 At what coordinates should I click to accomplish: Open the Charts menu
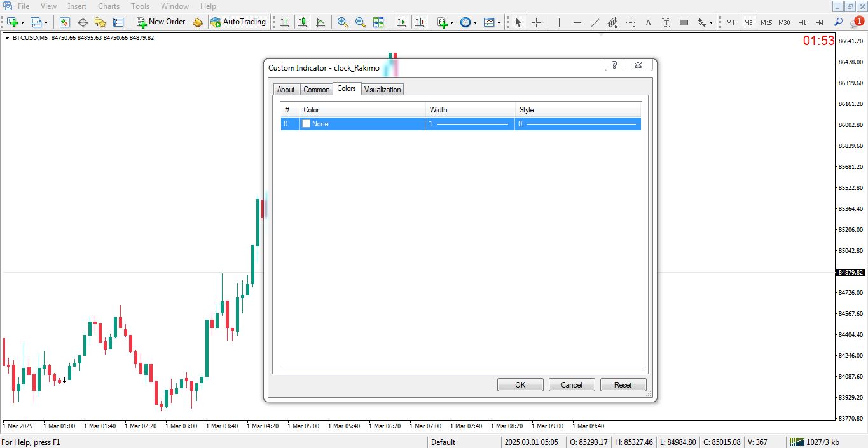(x=109, y=6)
